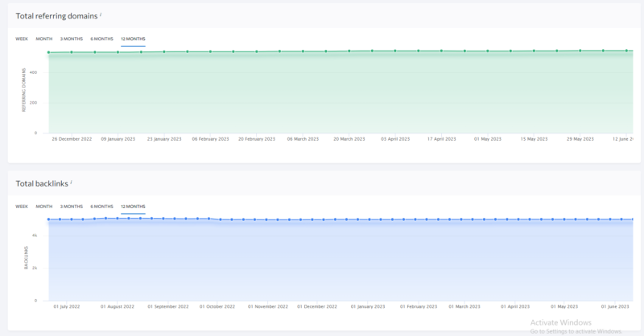The height and width of the screenshot is (336, 644).
Task: Click referring domains data point at 06 March 2023
Action: (303, 51)
